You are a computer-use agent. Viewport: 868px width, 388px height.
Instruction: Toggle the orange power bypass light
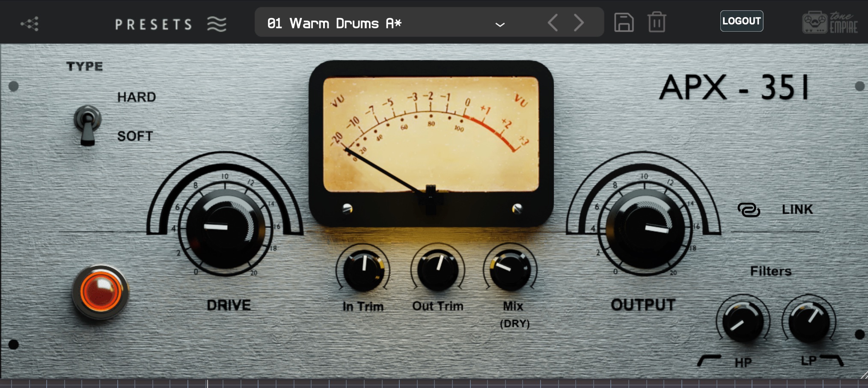(100, 292)
